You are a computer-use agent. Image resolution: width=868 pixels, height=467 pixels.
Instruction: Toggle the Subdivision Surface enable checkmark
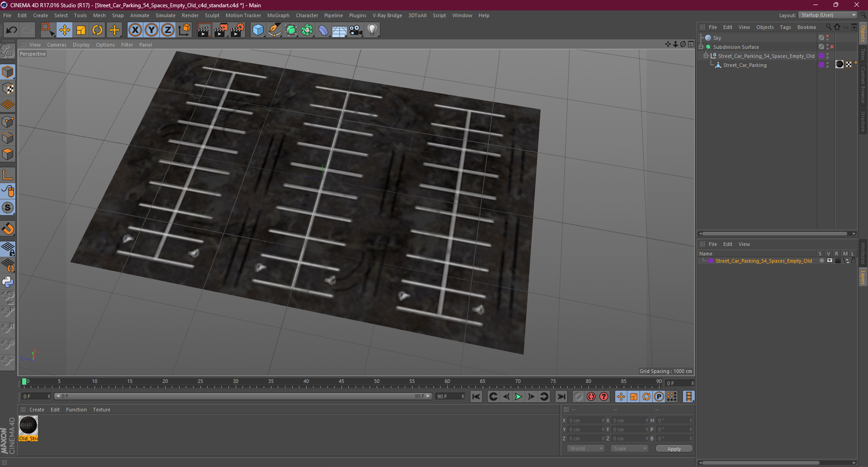(x=832, y=47)
